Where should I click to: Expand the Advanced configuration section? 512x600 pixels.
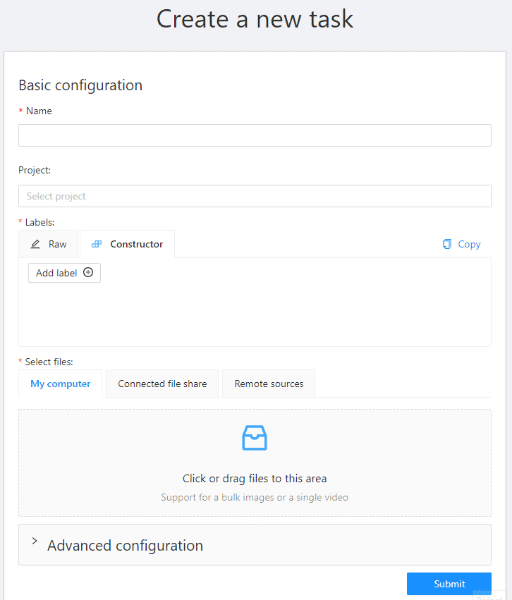click(x=255, y=545)
